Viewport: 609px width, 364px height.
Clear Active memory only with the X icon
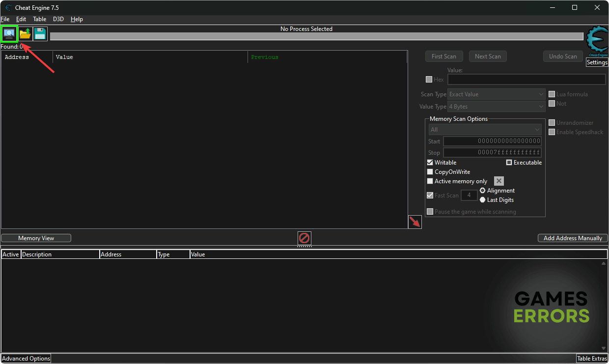[x=499, y=181]
